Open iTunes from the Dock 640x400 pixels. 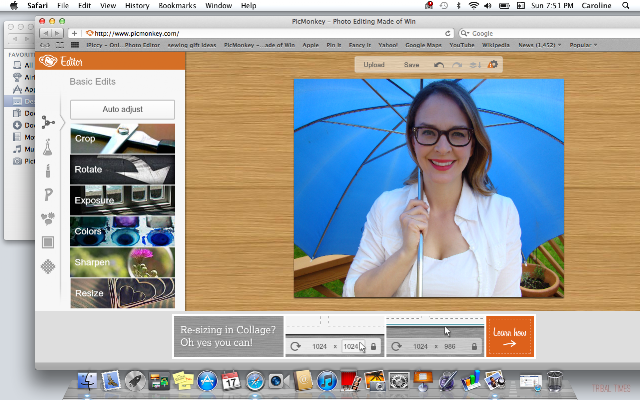(x=327, y=381)
